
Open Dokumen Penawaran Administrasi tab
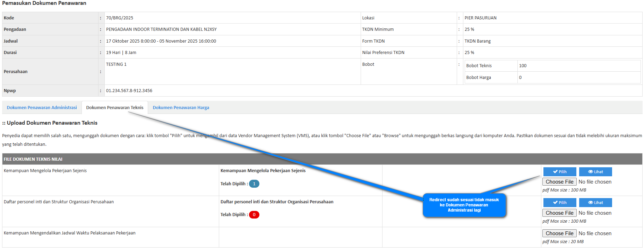[x=42, y=108]
